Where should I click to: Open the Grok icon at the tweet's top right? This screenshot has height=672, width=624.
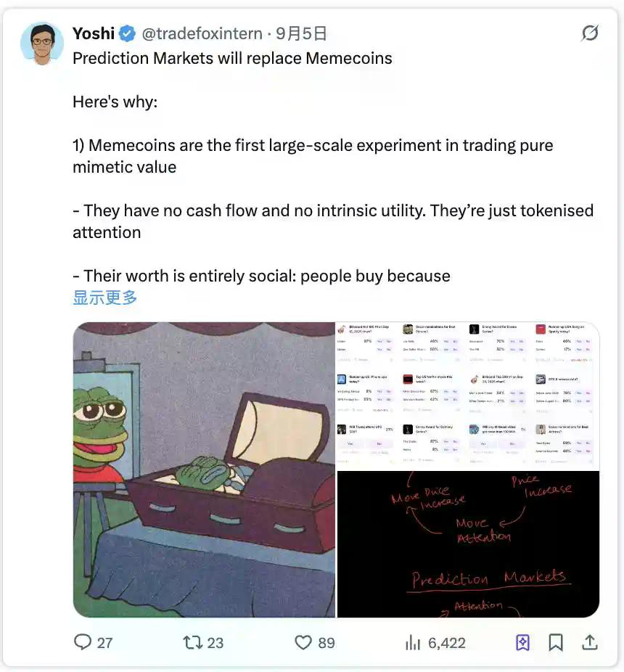point(590,33)
